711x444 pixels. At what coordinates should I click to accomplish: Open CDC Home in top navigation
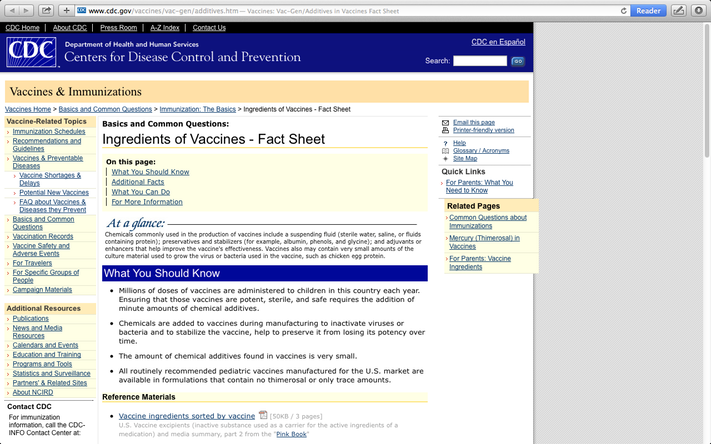[x=22, y=28]
